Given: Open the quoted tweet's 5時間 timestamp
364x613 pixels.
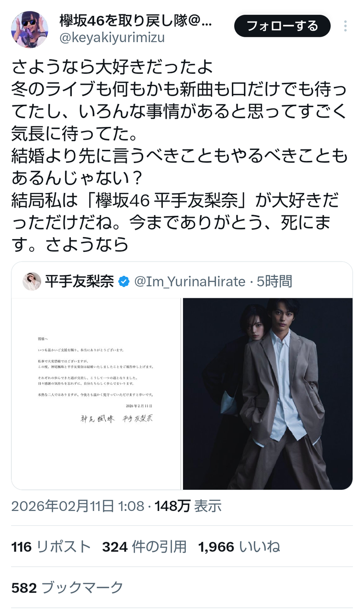Looking at the screenshot, I should coord(274,282).
